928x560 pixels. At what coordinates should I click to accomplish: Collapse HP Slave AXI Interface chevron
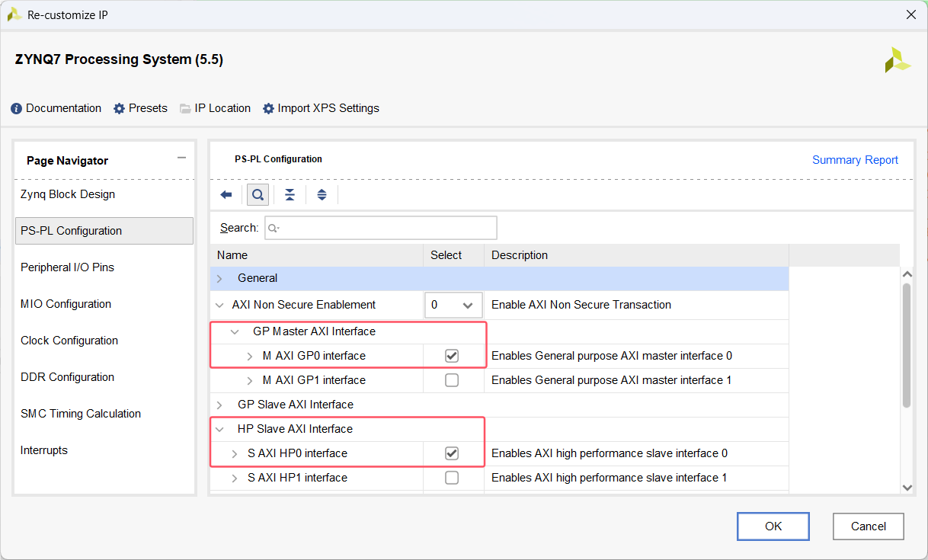coord(219,429)
